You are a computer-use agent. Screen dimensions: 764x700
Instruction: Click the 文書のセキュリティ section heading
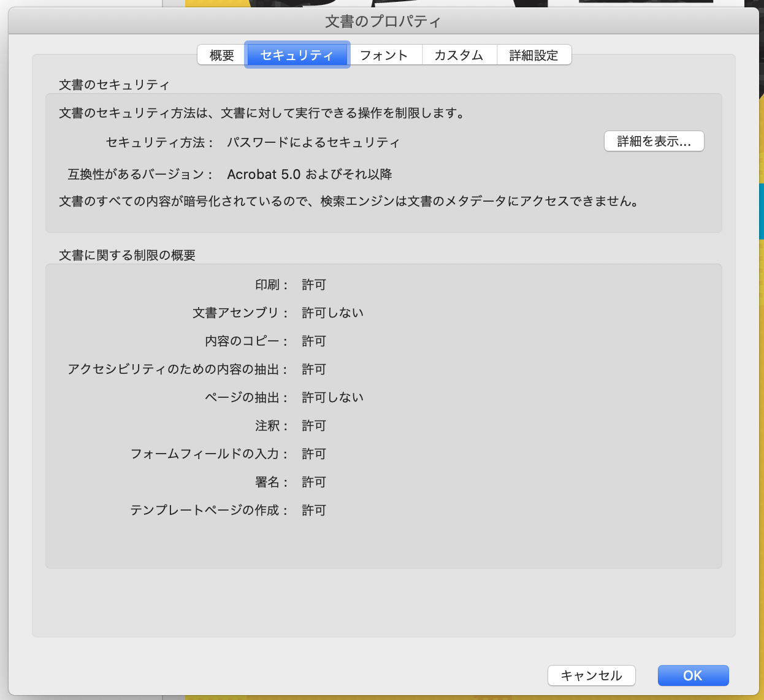coord(114,85)
